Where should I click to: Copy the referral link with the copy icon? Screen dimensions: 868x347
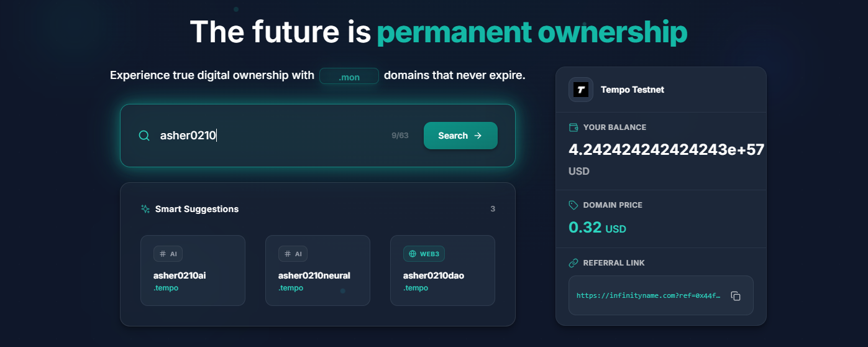click(736, 296)
